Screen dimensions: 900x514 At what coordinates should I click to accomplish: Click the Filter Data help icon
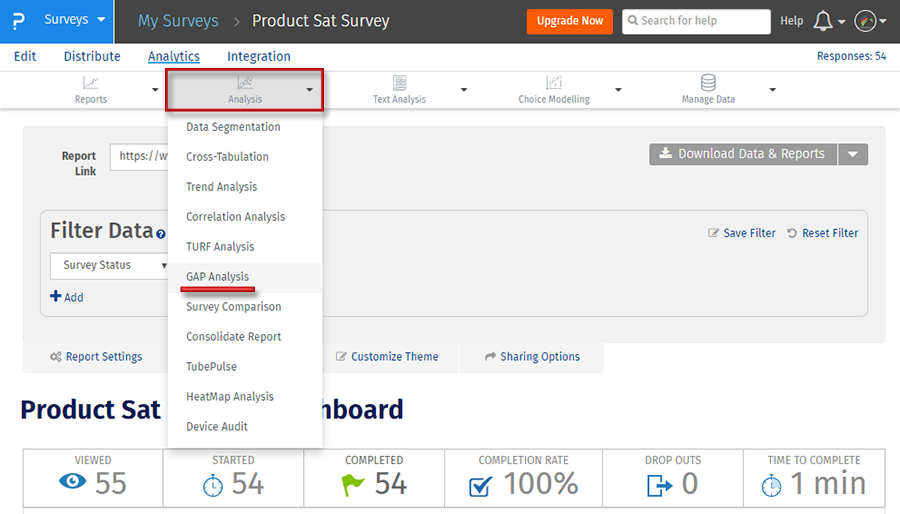click(160, 234)
